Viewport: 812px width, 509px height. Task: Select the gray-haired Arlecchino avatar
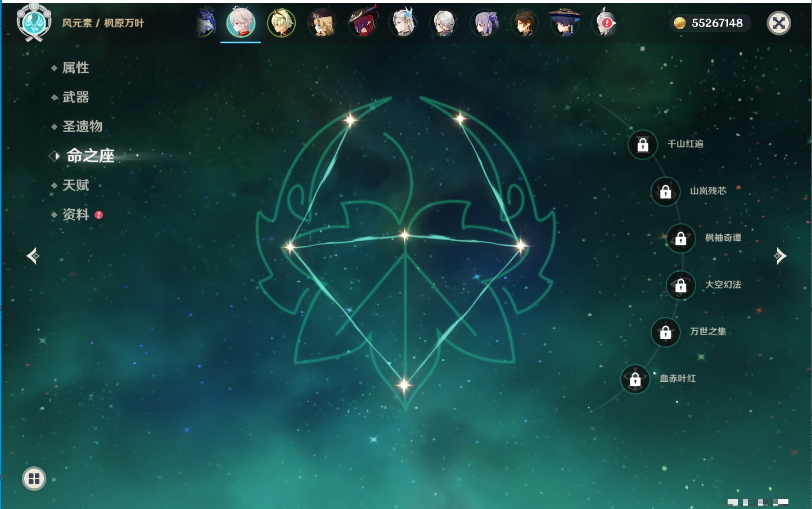coord(444,24)
